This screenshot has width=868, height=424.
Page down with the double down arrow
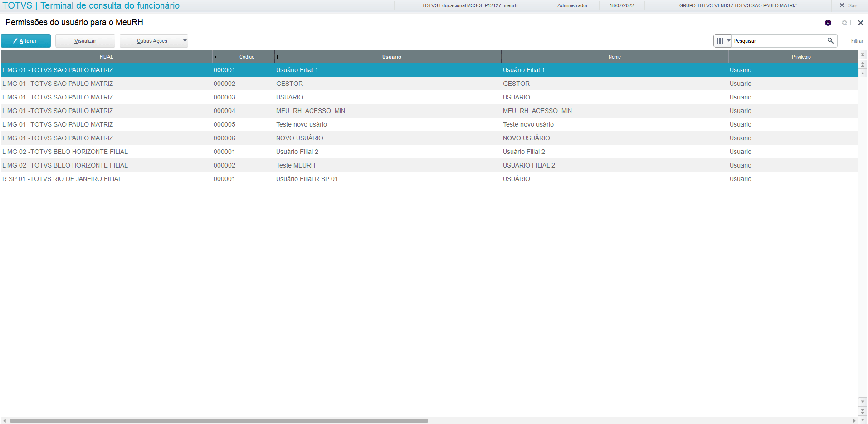coord(863,411)
